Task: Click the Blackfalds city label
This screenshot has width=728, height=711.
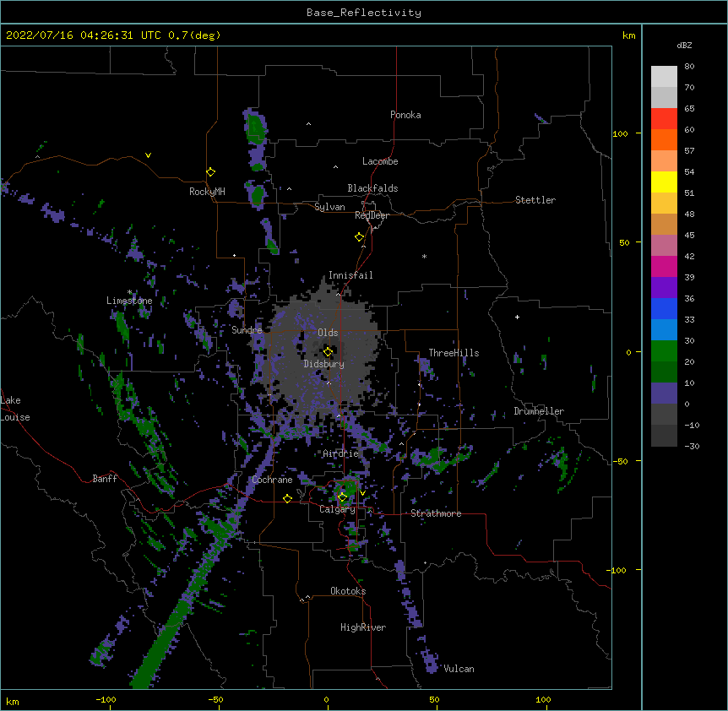Action: point(372,188)
